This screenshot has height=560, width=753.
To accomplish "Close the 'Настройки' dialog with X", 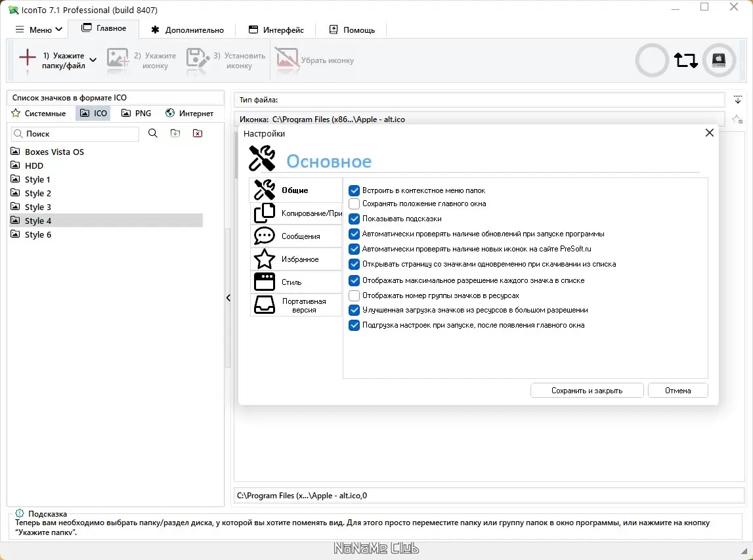I will [x=709, y=133].
